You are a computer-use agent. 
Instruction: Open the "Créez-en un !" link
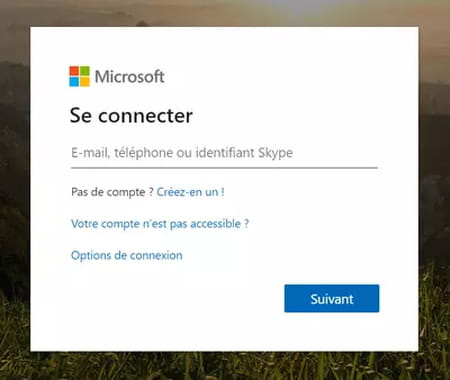point(190,192)
